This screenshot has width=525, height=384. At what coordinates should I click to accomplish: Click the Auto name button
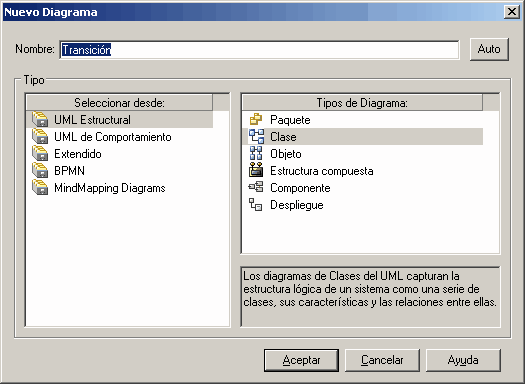tap(489, 49)
